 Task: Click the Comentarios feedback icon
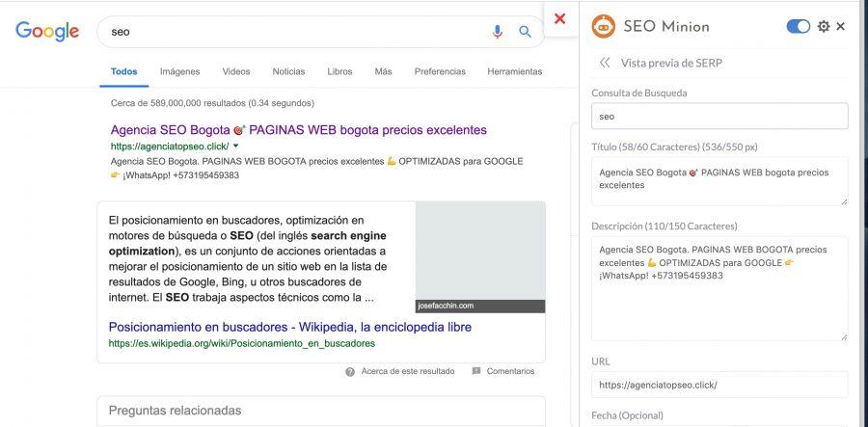coord(476,371)
